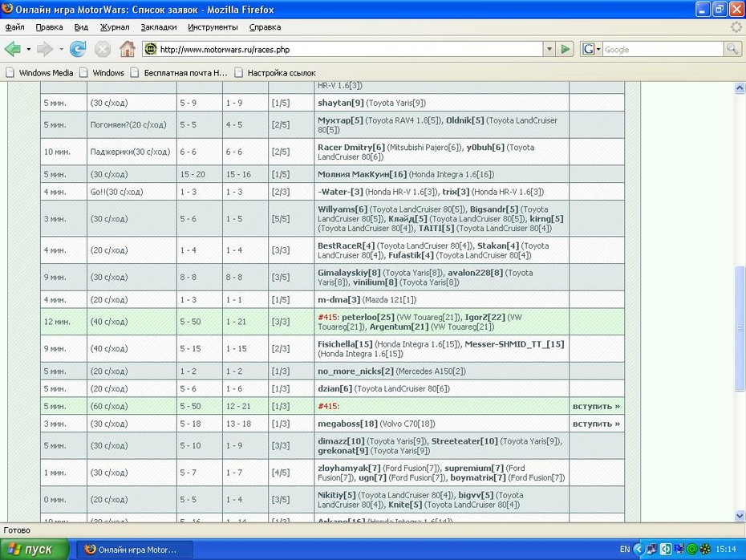This screenshot has width=746, height=560.
Task: Click the green Go arrow beside the address bar
Action: tap(566, 49)
